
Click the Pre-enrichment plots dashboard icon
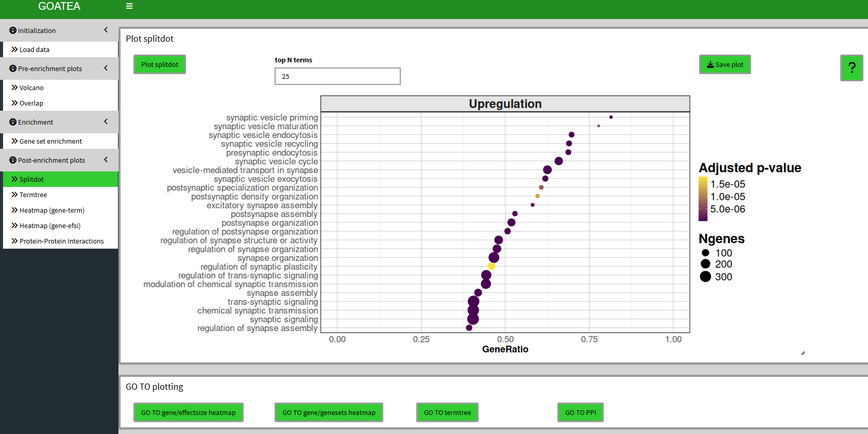point(13,68)
